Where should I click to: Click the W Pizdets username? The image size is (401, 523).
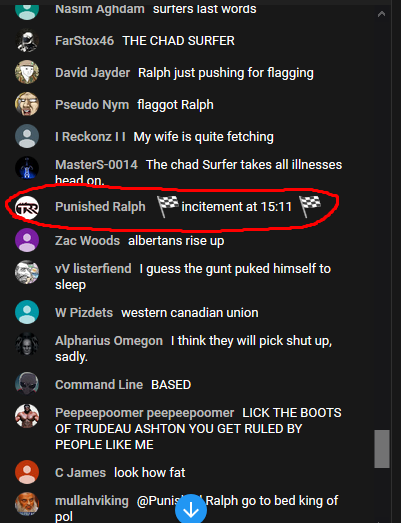click(84, 313)
